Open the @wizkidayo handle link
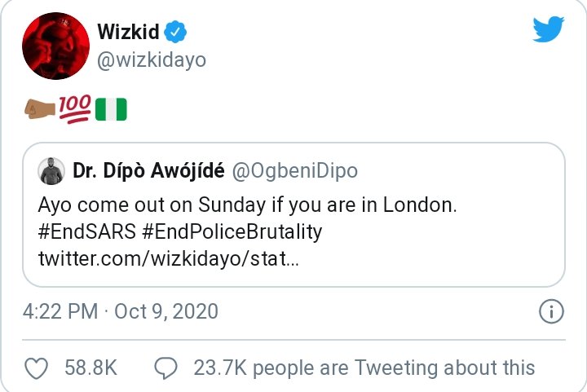Viewport: 587px width, 392px height. coord(152,60)
